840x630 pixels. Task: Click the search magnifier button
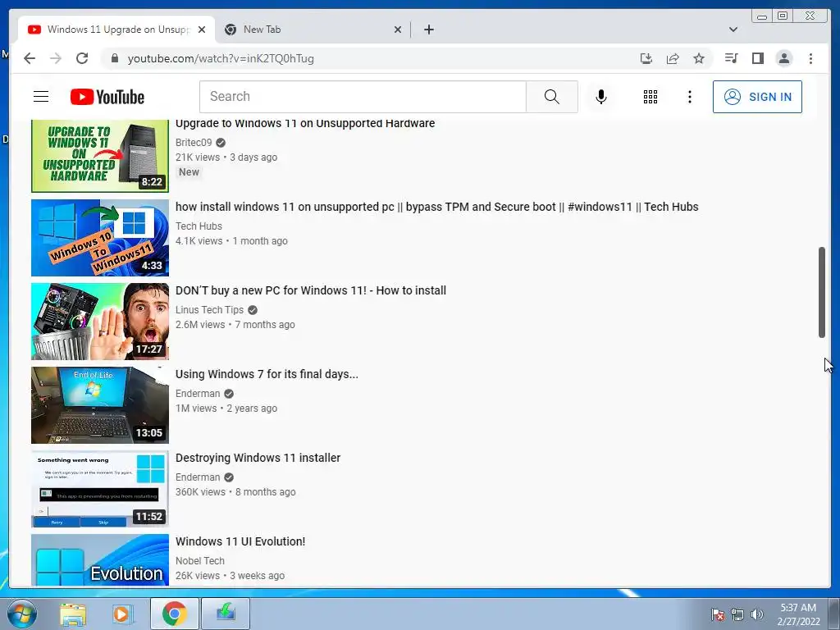[x=552, y=97]
